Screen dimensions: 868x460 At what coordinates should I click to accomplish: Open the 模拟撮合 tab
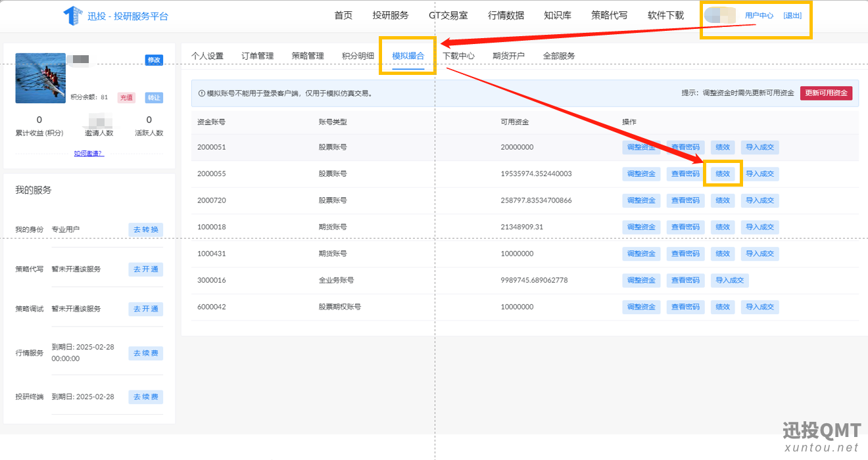coord(408,56)
